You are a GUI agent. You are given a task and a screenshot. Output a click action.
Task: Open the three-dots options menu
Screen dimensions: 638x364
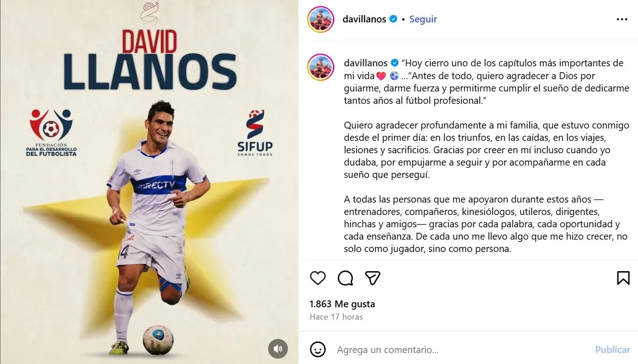622,19
